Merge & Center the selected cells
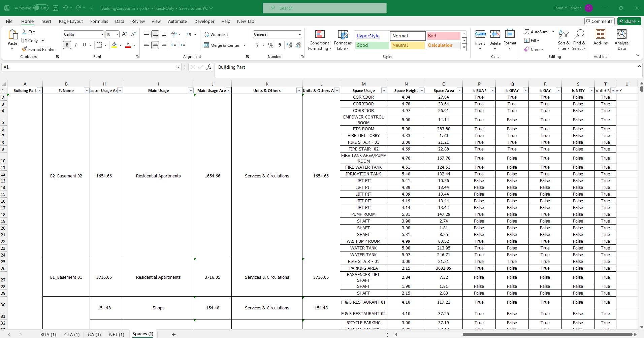This screenshot has width=644, height=338. tap(222, 45)
